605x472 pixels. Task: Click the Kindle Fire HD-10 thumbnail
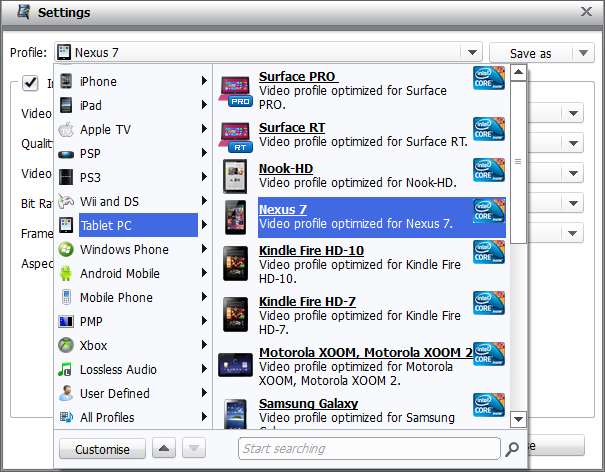236,264
